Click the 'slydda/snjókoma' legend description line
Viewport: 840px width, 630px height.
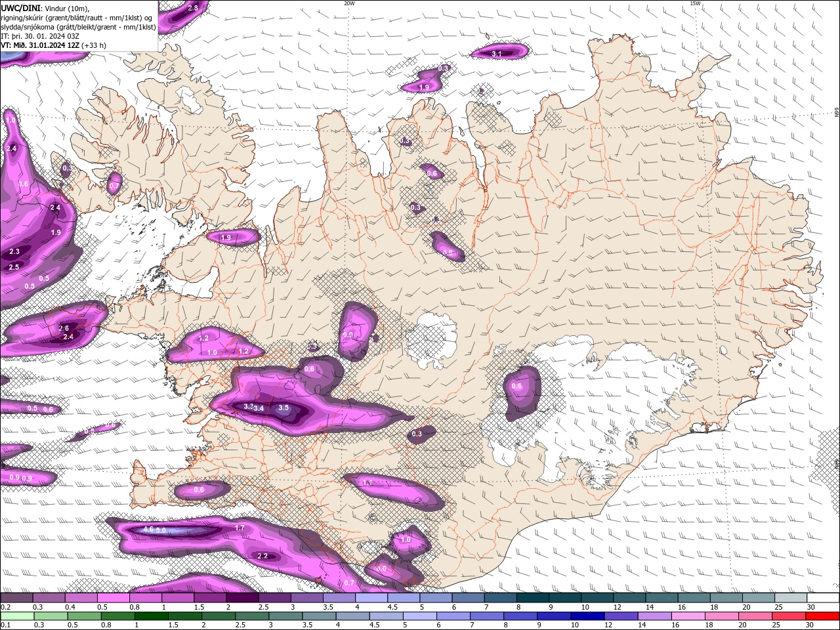(79, 27)
